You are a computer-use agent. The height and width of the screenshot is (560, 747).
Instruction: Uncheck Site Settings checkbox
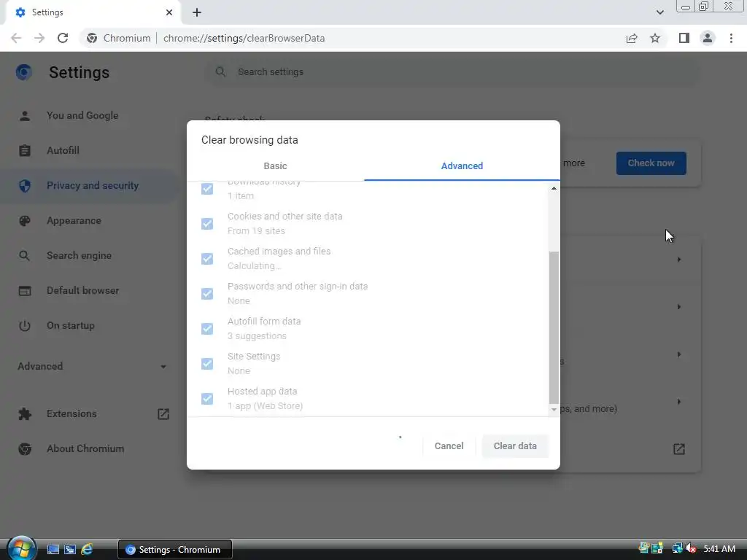(x=207, y=363)
